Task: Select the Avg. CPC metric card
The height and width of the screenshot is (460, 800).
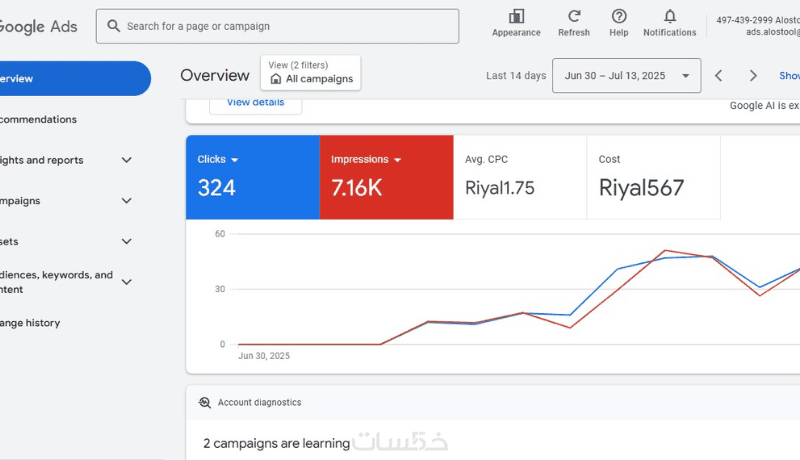Action: (x=519, y=177)
